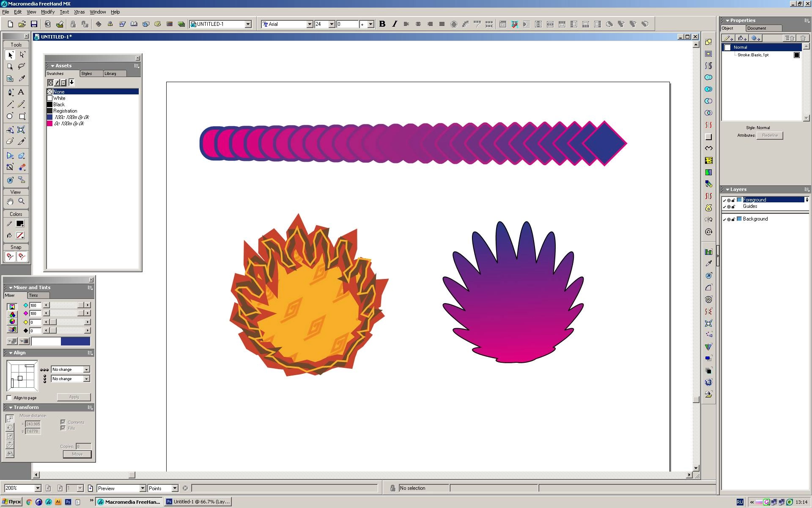
Task: Pick the Eyedropper tool
Action: (22, 79)
